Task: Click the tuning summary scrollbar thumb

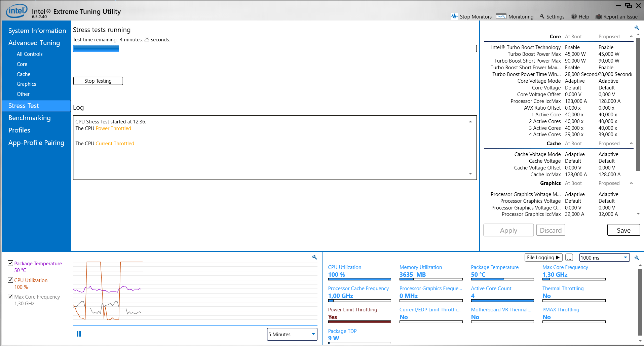Action: [638, 104]
